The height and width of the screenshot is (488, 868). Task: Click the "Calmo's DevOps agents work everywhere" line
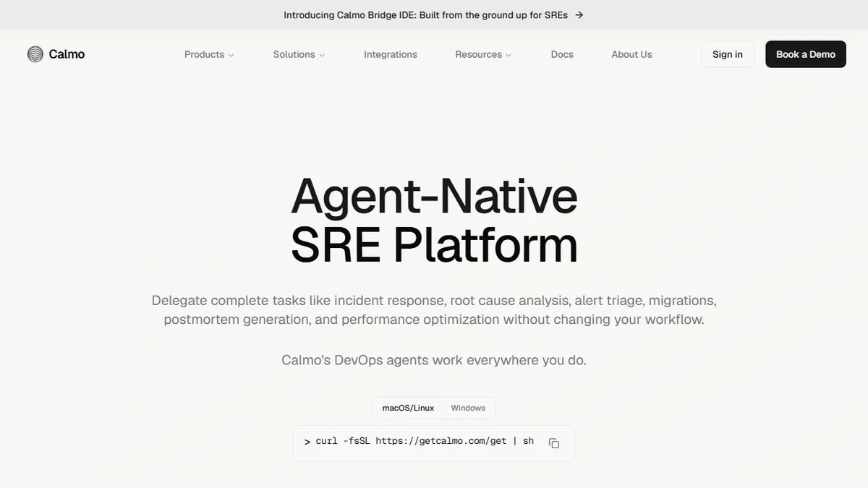pos(434,360)
